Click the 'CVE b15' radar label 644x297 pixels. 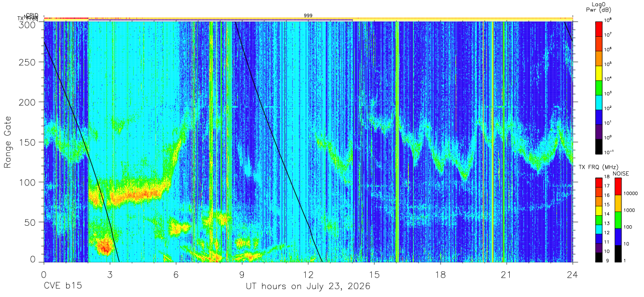point(62,287)
